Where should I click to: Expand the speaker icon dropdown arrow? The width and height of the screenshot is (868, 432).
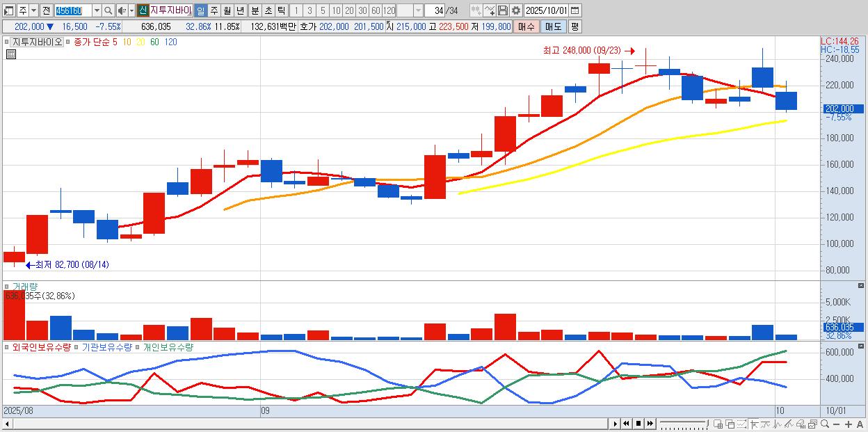(131, 10)
